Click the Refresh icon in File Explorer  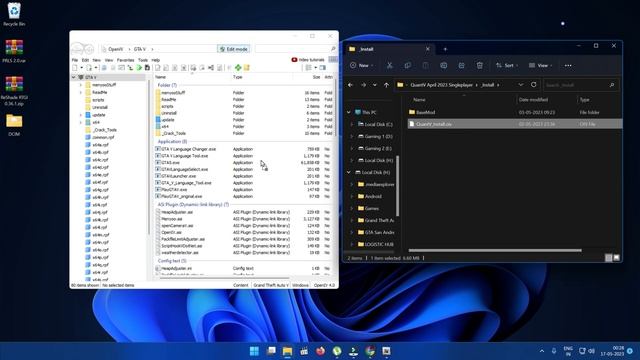tap(533, 84)
